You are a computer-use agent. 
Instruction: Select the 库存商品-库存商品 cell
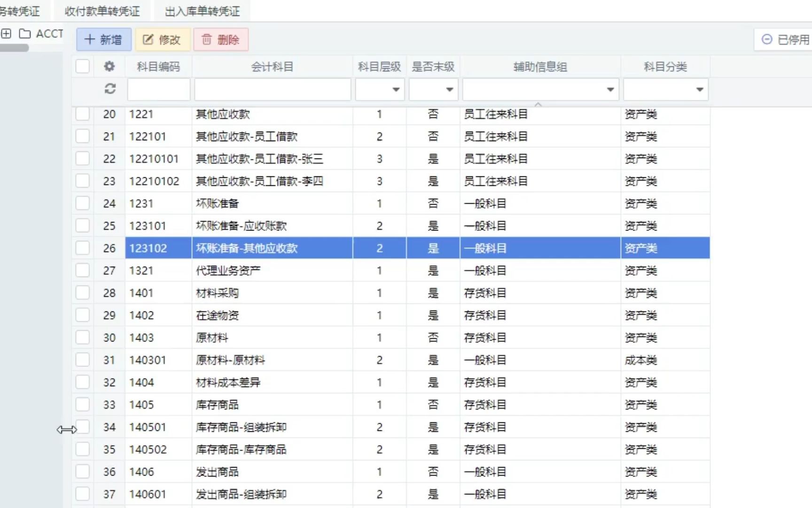[273, 449]
